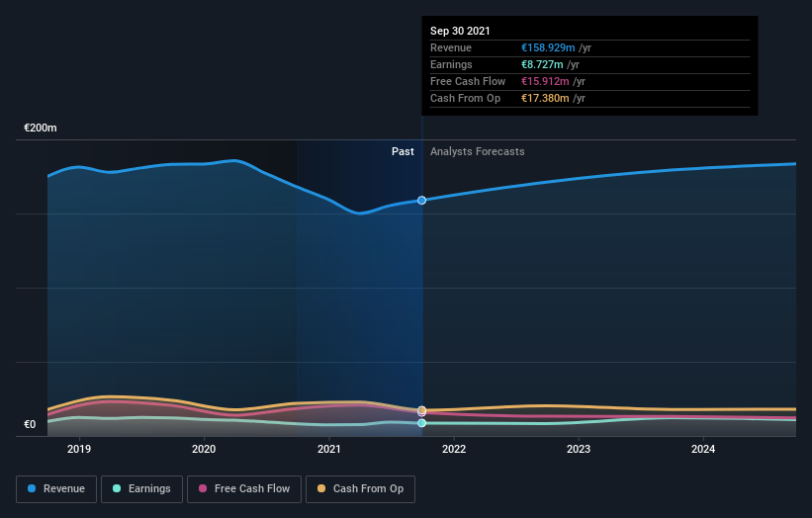Select the 2019 x-axis label
This screenshot has height=518, width=812.
(79, 449)
